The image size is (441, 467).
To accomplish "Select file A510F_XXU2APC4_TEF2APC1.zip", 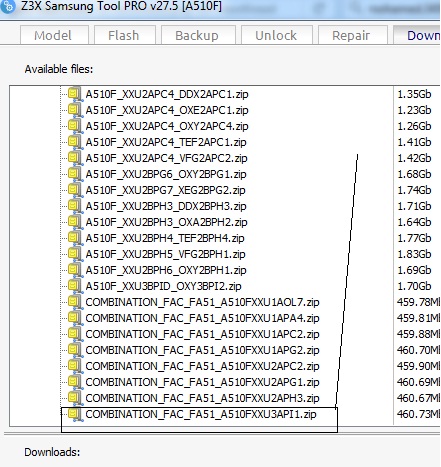I will point(166,142).
